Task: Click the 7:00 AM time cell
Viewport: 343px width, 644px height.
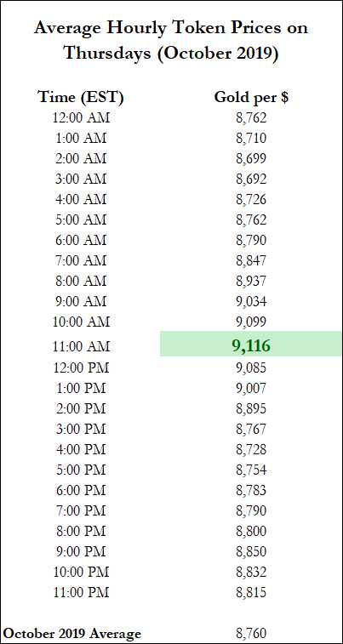Action: click(82, 260)
